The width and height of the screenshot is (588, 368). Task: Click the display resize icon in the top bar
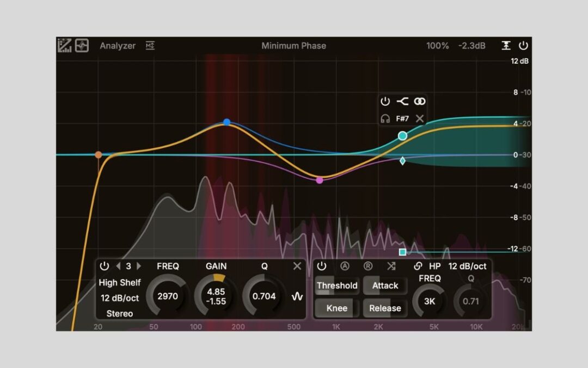[506, 46]
